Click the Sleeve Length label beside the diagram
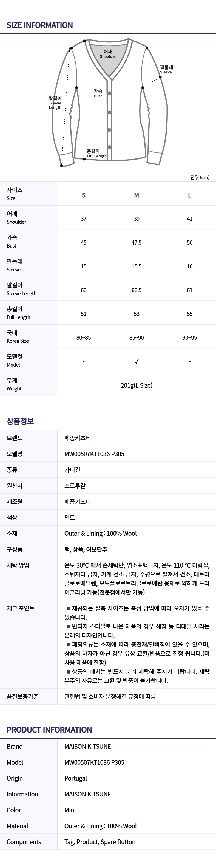The width and height of the screenshot is (216, 868). coord(55,103)
